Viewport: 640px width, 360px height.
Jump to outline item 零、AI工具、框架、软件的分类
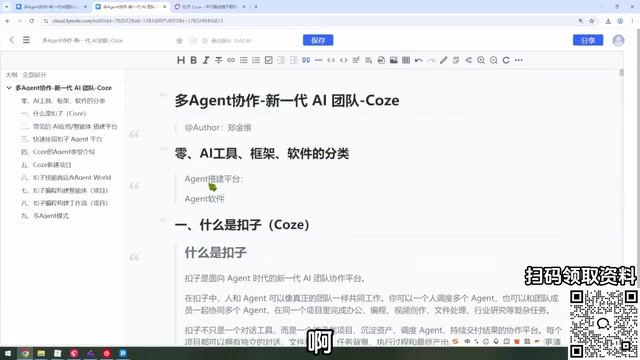(x=63, y=101)
